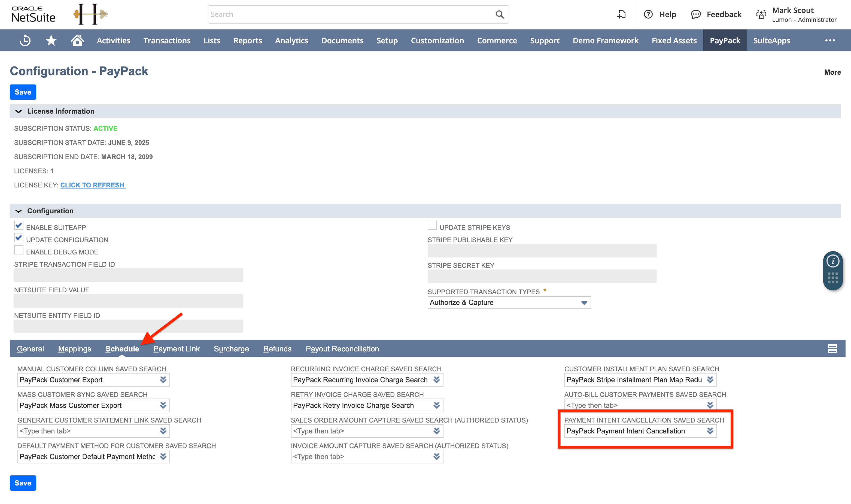Viewport: 851px width, 504px height.
Task: Collapse the License Information section
Action: click(19, 111)
